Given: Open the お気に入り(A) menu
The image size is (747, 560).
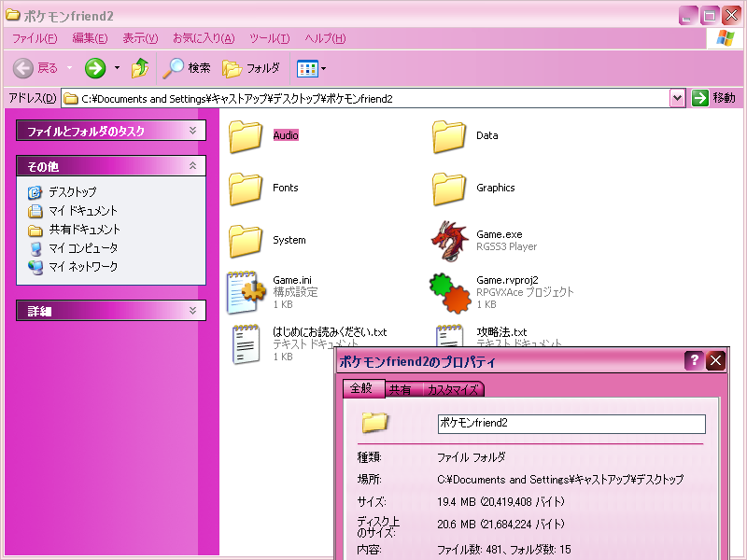Looking at the screenshot, I should (x=204, y=38).
